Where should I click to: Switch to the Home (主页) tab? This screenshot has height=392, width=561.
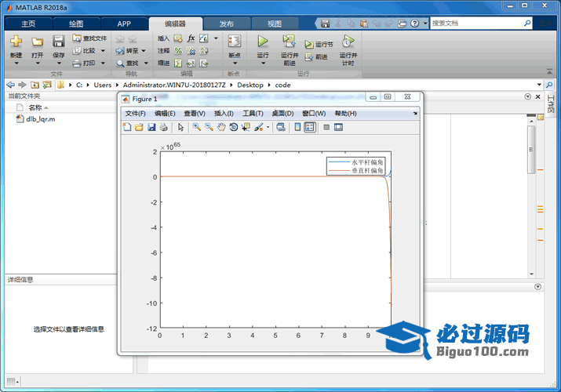coord(28,24)
